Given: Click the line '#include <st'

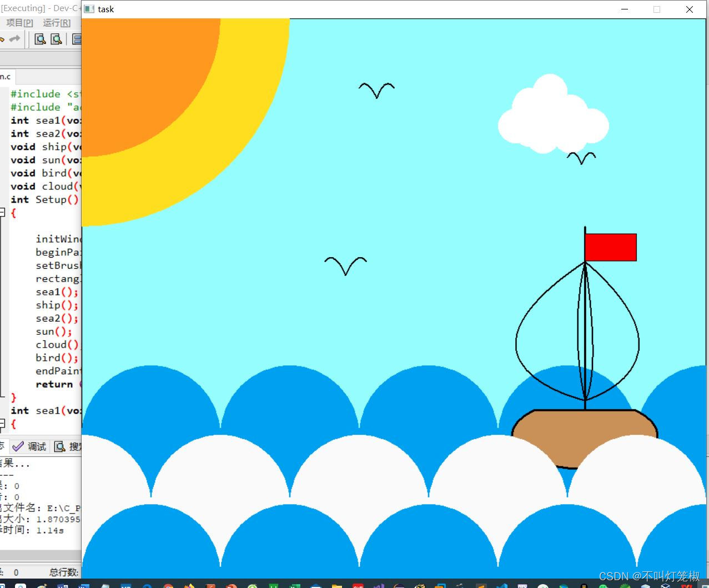Looking at the screenshot, I should [x=46, y=94].
